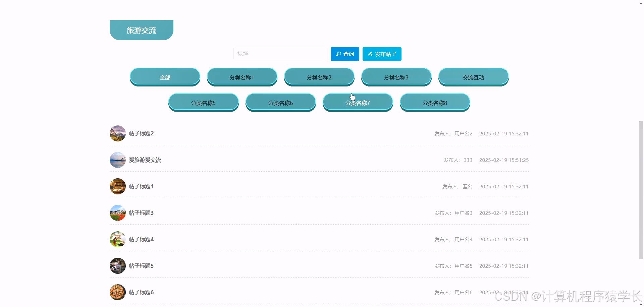Click publisher text 发布人：用户名5

(453, 266)
